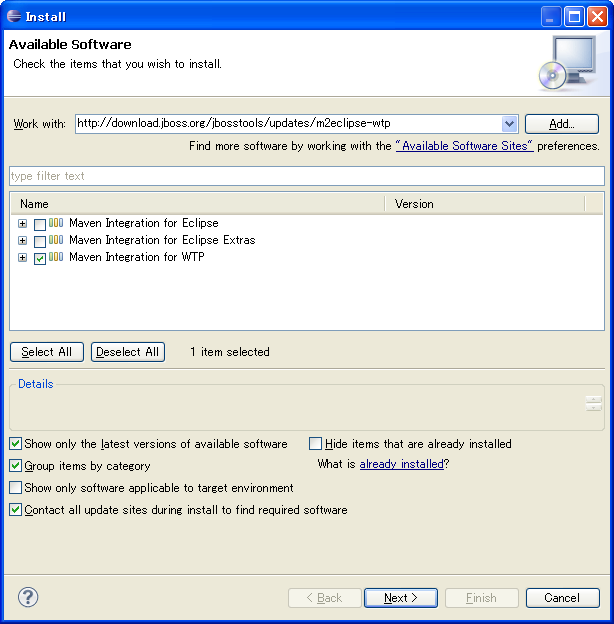The height and width of the screenshot is (624, 614).
Task: Click the Version column header
Action: click(x=485, y=204)
